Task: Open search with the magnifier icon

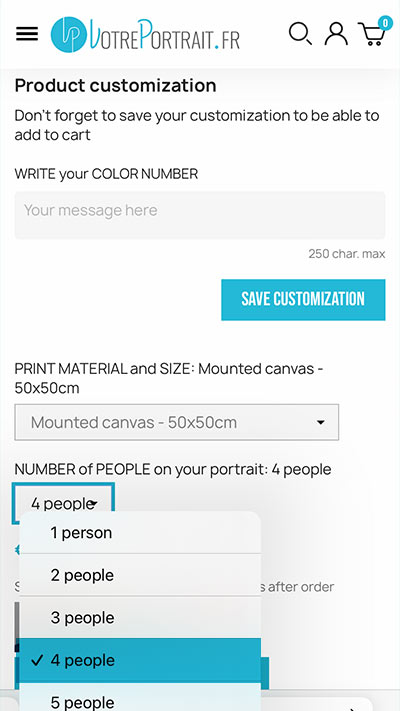Action: (300, 34)
